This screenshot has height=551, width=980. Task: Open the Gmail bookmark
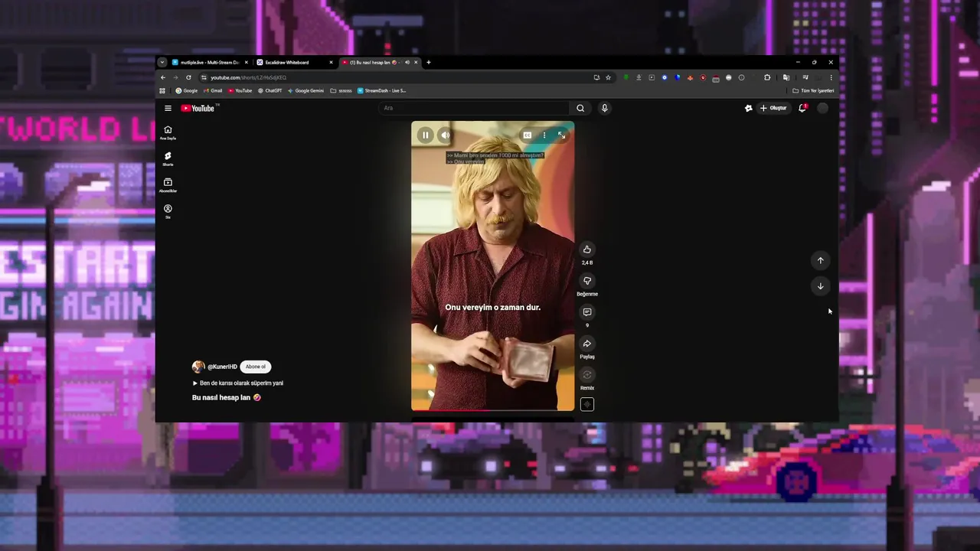pos(213,90)
